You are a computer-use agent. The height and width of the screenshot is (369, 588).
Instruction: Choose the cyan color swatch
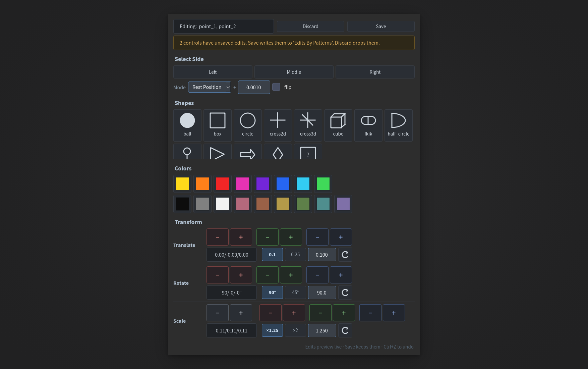pyautogui.click(x=303, y=184)
